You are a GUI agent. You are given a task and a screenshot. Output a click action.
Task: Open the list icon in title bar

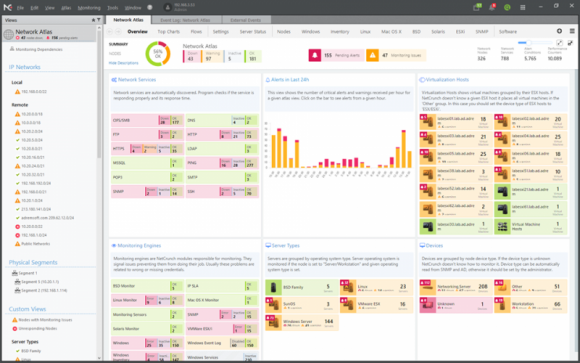click(x=523, y=7)
